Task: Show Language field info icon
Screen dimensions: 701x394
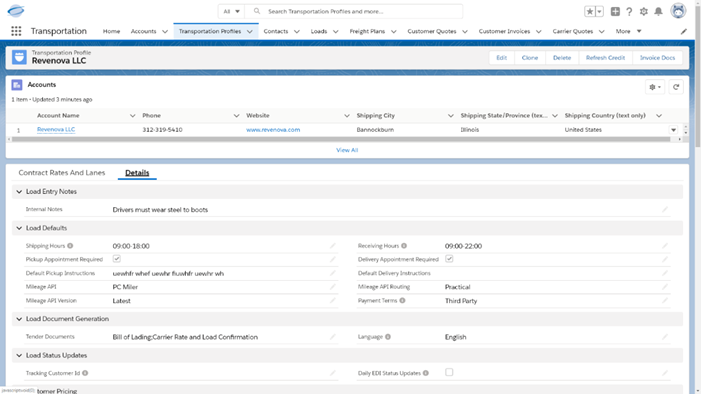Action: 388,337
